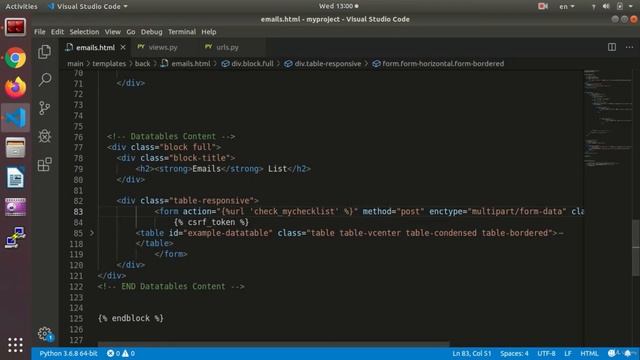The width and height of the screenshot is (640, 360).
Task: Click form.form-horizontal.form-bordered breadcrumb
Action: point(438,64)
